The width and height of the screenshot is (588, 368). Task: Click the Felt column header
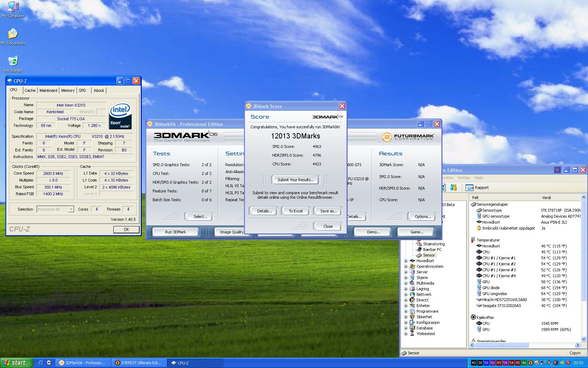click(504, 198)
